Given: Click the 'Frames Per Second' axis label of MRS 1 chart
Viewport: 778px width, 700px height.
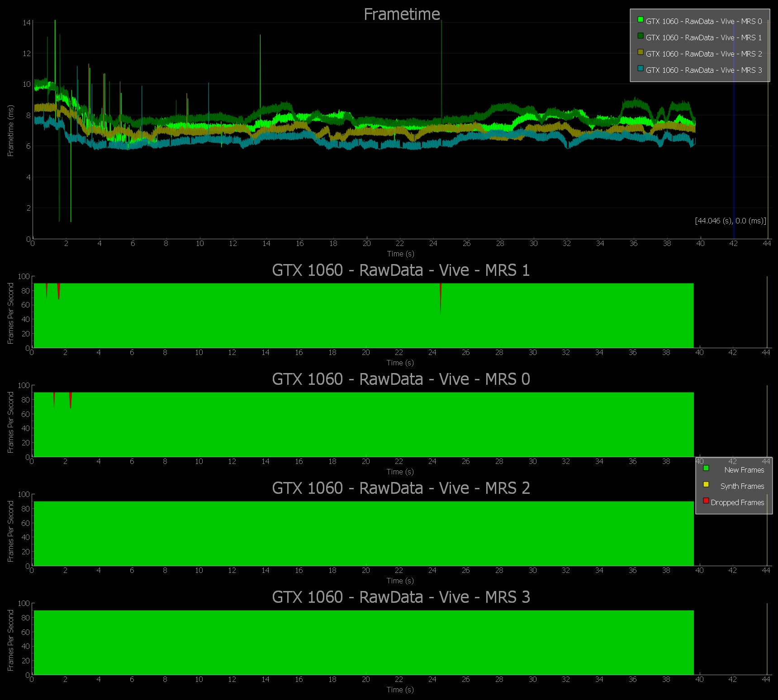Looking at the screenshot, I should (10, 313).
